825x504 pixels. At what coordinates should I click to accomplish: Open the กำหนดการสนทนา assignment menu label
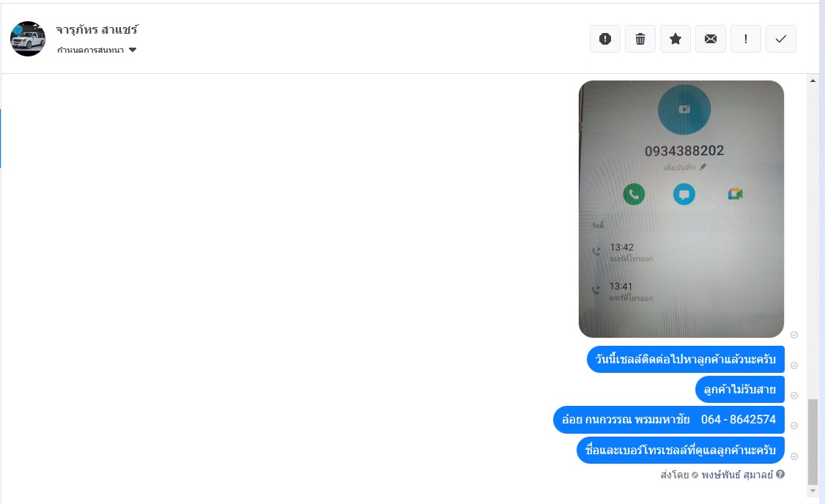[91, 50]
